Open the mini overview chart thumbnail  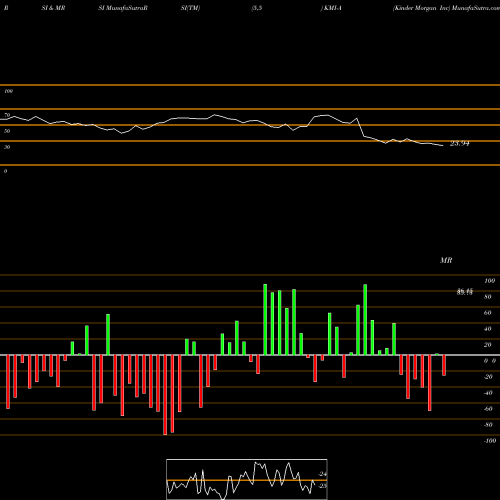(247, 479)
